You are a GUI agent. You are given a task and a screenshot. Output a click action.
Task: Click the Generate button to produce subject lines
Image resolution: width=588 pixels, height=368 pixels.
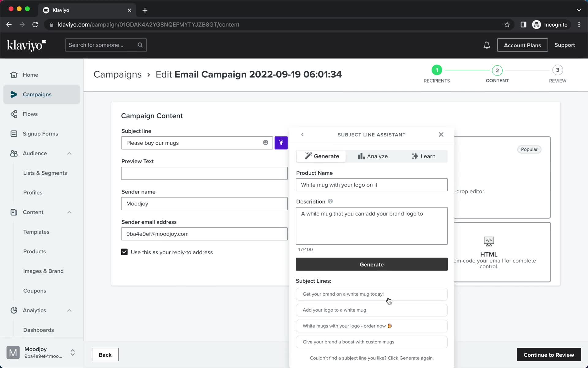pyautogui.click(x=372, y=264)
